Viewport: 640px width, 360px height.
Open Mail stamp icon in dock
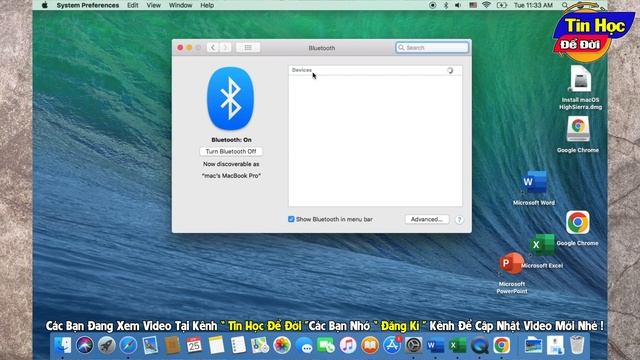(x=150, y=345)
